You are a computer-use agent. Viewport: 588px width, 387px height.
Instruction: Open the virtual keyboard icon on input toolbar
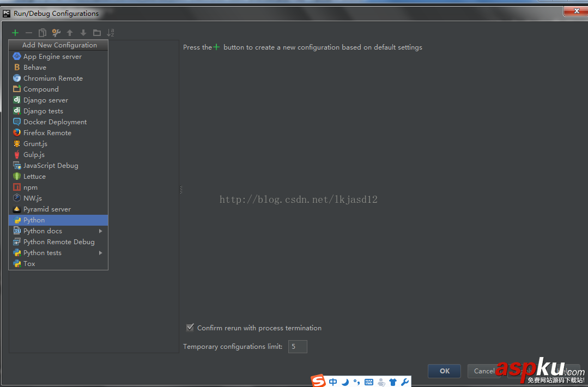click(x=368, y=382)
